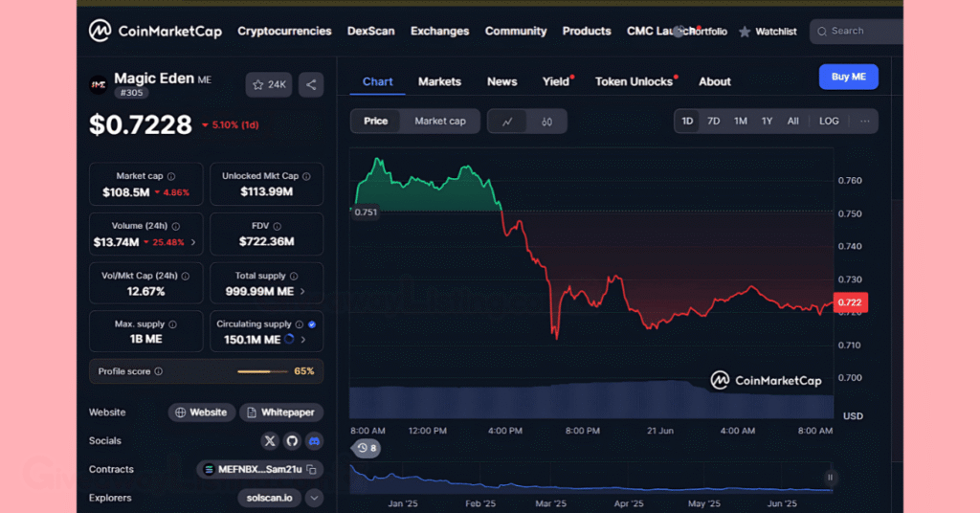Select the 1D time range
The width and height of the screenshot is (980, 513).
(687, 122)
